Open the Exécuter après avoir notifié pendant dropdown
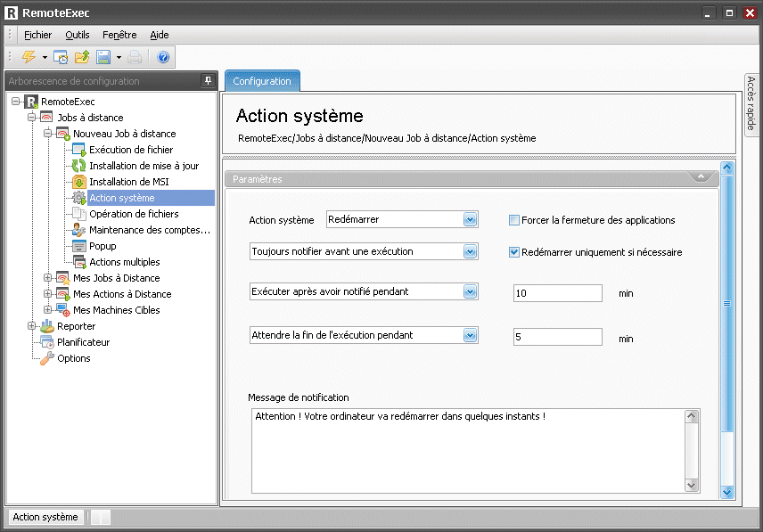 [x=470, y=291]
